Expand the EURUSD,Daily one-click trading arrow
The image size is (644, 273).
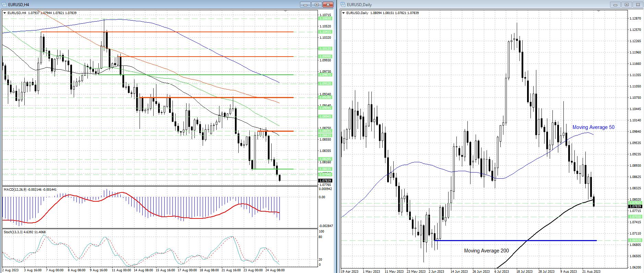pos(344,13)
